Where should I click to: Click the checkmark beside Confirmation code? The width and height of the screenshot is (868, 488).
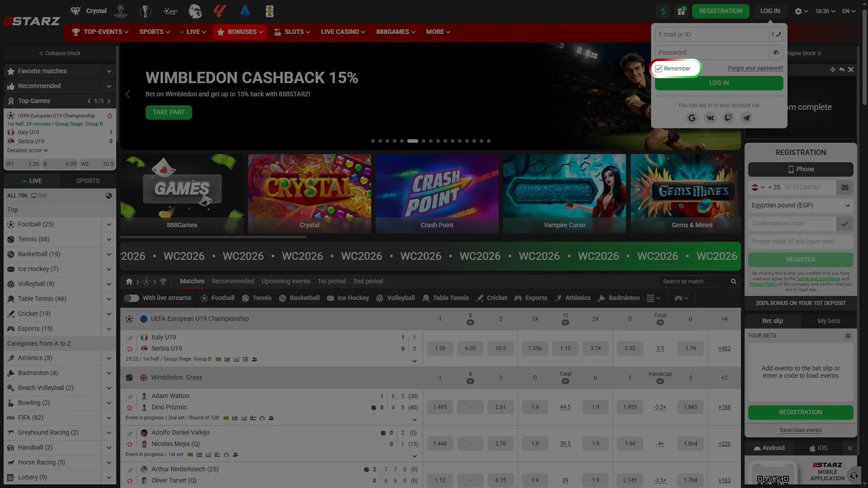point(845,224)
